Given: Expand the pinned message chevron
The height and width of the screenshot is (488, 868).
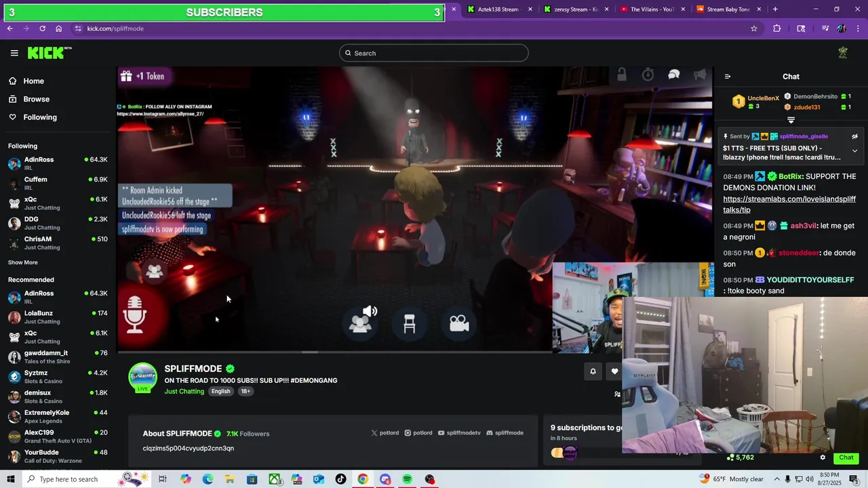Looking at the screenshot, I should coord(854,151).
